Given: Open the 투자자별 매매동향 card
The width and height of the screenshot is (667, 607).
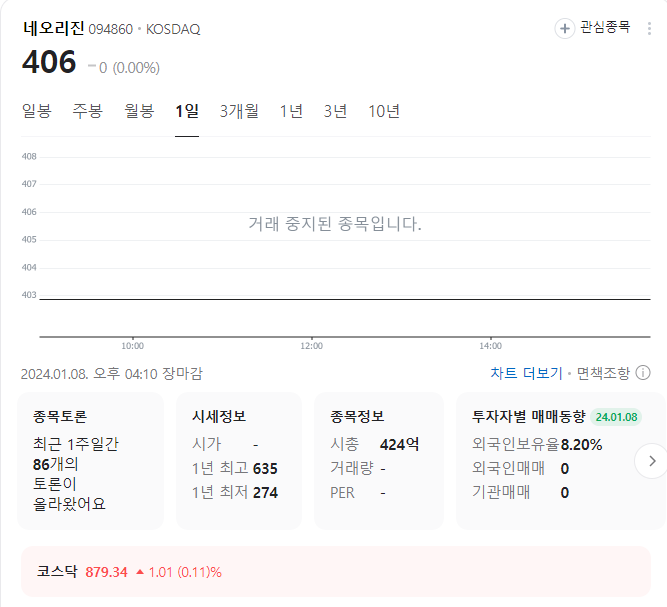Looking at the screenshot, I should click(561, 461).
